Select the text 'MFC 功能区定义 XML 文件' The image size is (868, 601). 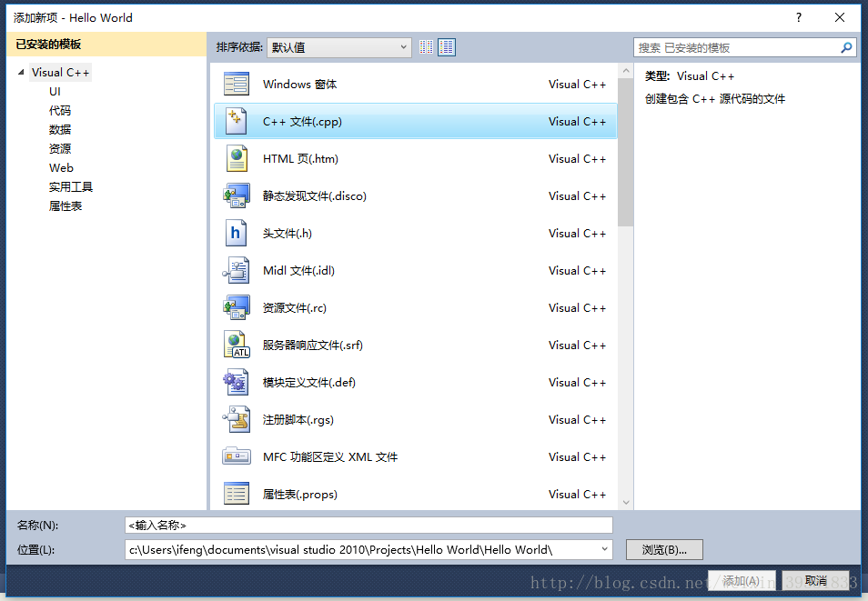(x=330, y=456)
